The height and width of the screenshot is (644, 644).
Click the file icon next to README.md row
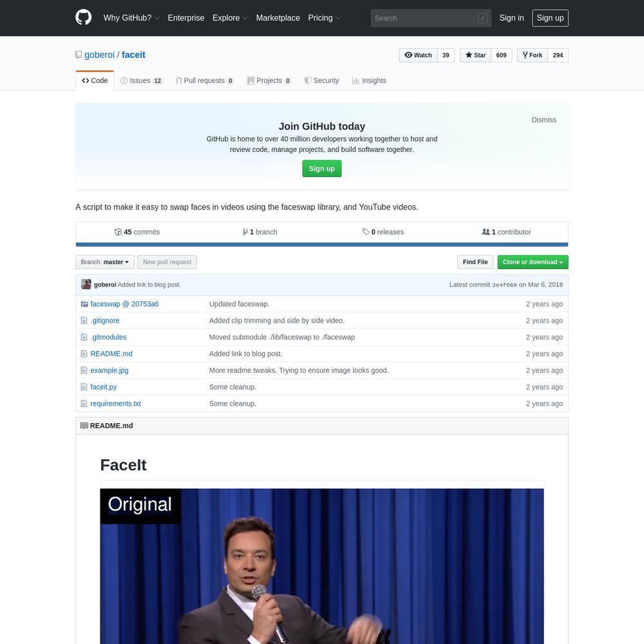[84, 354]
